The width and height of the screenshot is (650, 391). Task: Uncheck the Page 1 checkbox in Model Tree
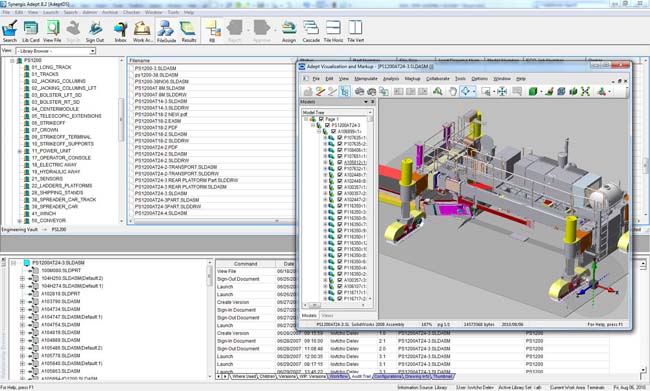click(321, 119)
